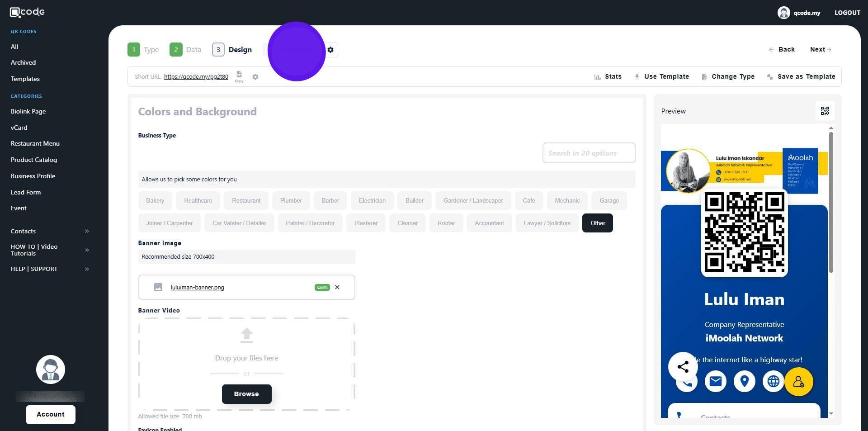
Task: Click Save as Template
Action: tap(802, 77)
